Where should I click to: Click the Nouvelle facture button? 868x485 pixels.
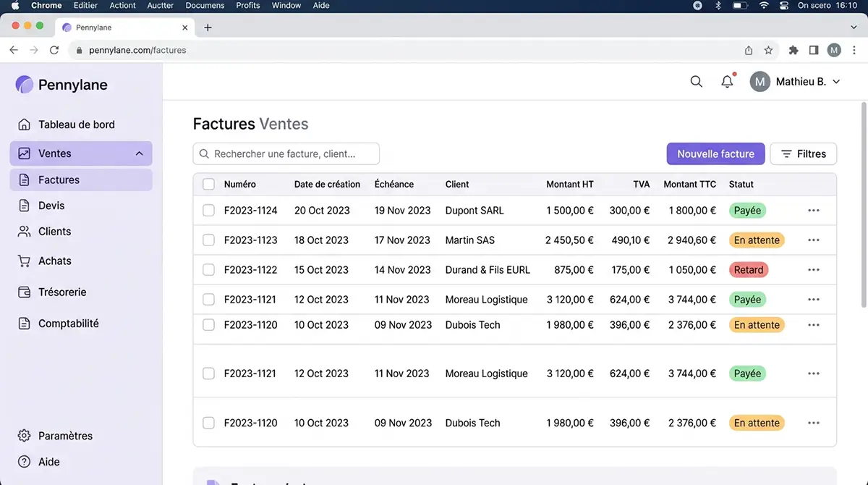(x=715, y=154)
